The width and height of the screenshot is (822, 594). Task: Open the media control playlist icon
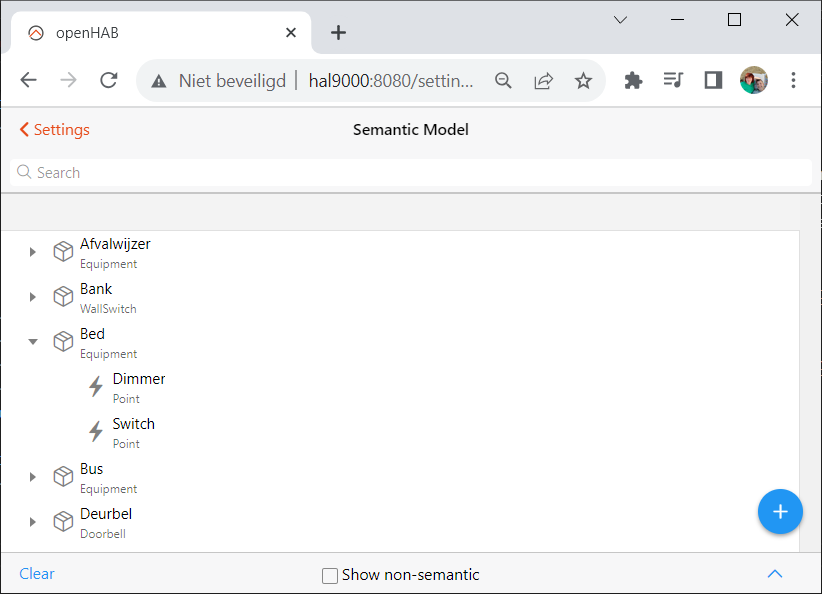click(x=673, y=80)
